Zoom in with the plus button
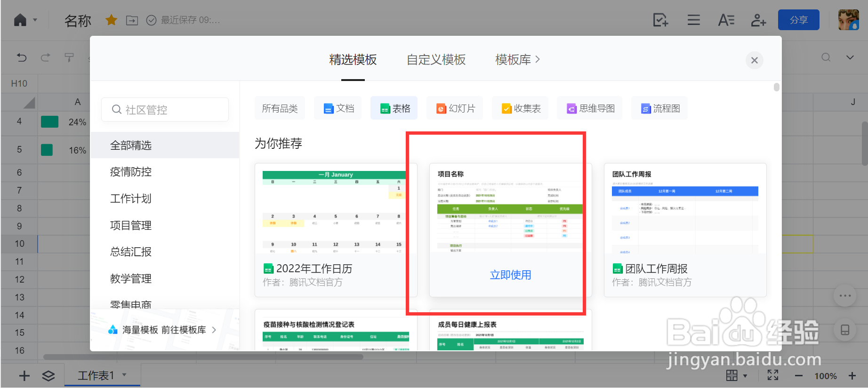The width and height of the screenshot is (868, 389). tap(852, 376)
